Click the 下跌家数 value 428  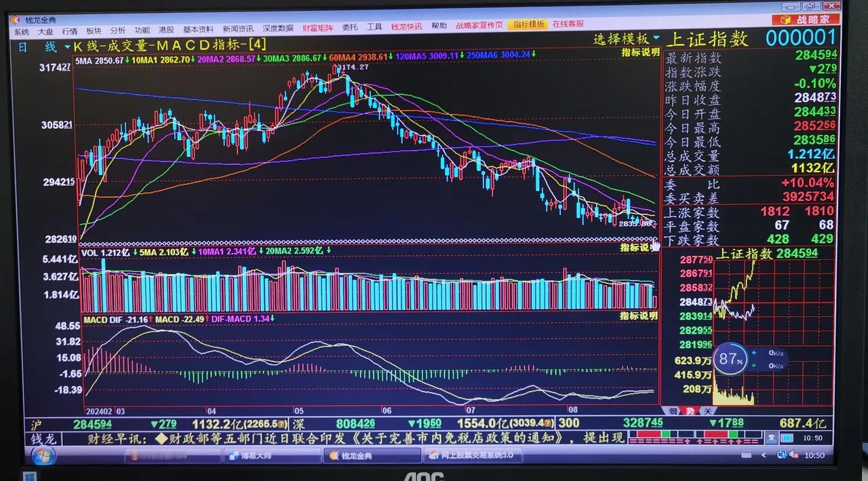pyautogui.click(x=777, y=239)
